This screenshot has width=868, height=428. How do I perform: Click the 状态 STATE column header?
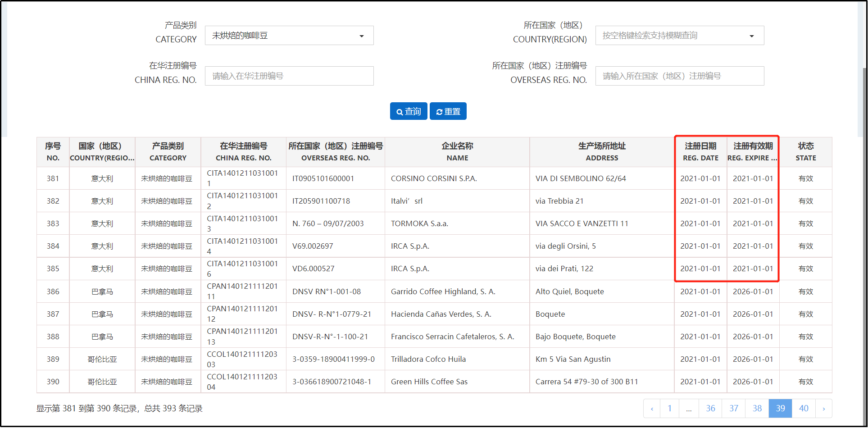(x=806, y=152)
